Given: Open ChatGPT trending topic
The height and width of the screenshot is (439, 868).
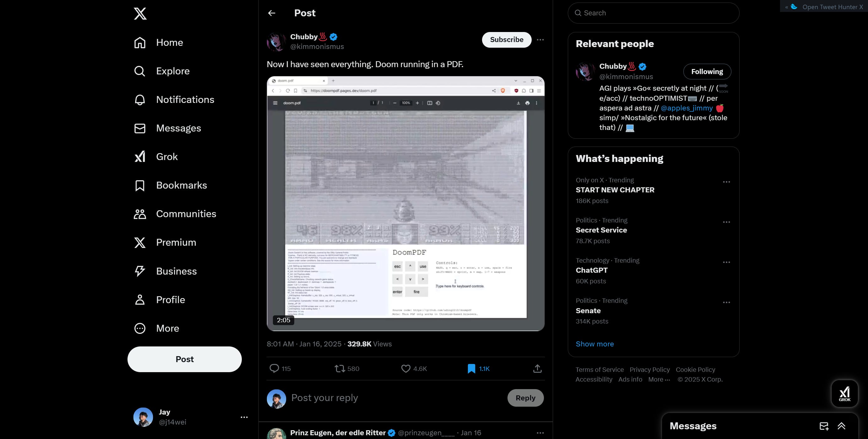Looking at the screenshot, I should tap(592, 270).
